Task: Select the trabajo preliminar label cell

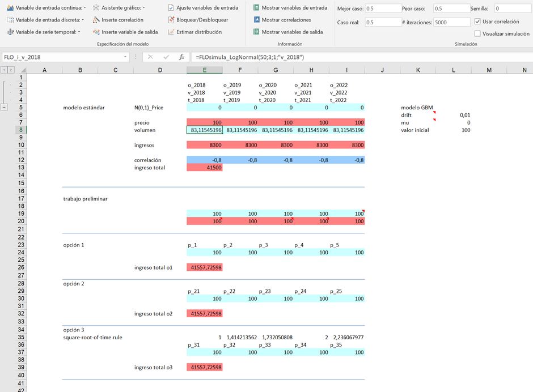Action: click(x=85, y=199)
